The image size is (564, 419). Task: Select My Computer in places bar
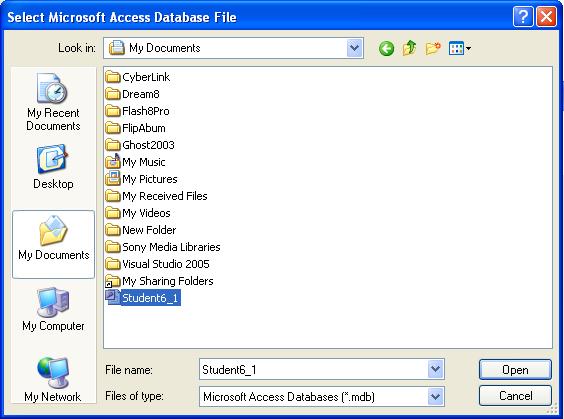53,309
